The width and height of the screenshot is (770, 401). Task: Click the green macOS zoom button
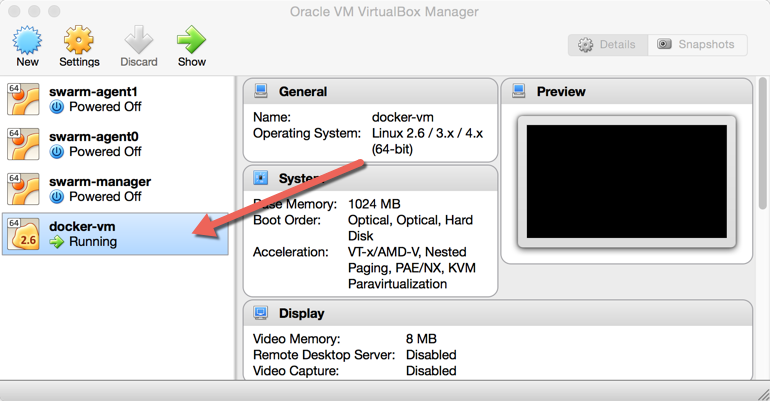tap(54, 12)
